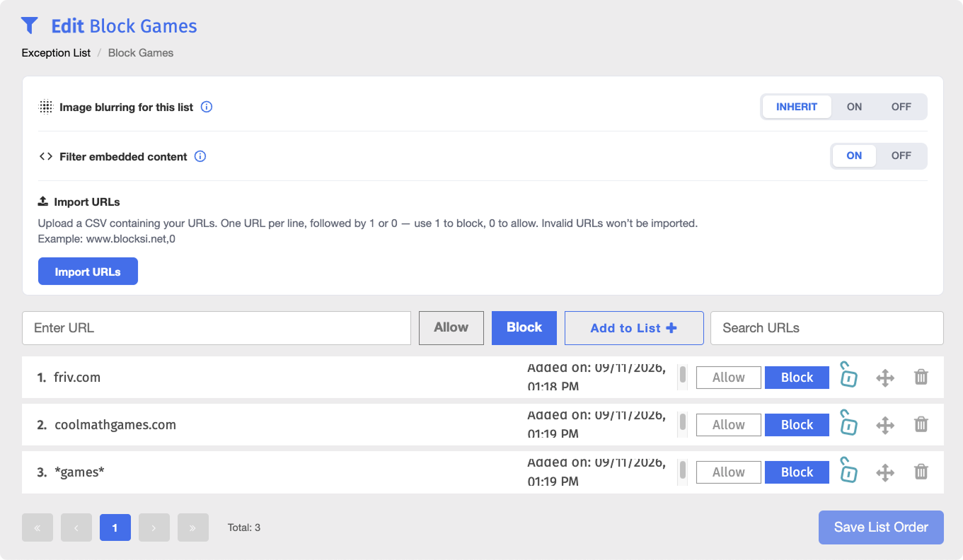
Task: Click move handle icon for *games*
Action: (885, 472)
